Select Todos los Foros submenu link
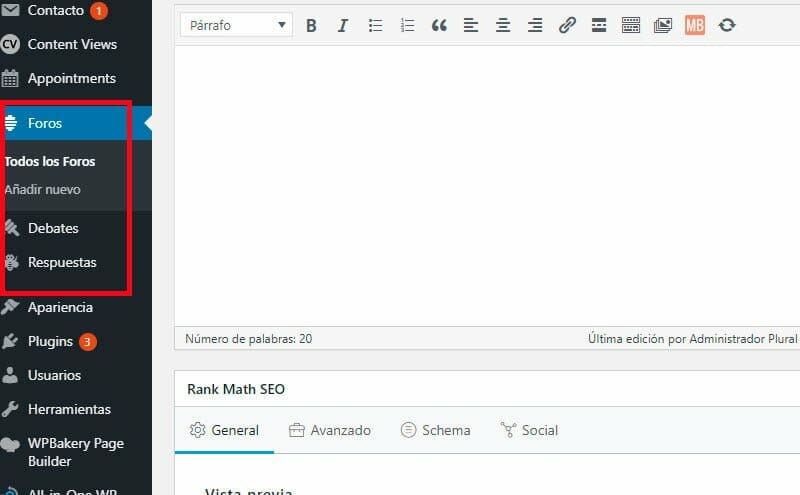Image resolution: width=800 pixels, height=495 pixels. point(49,161)
